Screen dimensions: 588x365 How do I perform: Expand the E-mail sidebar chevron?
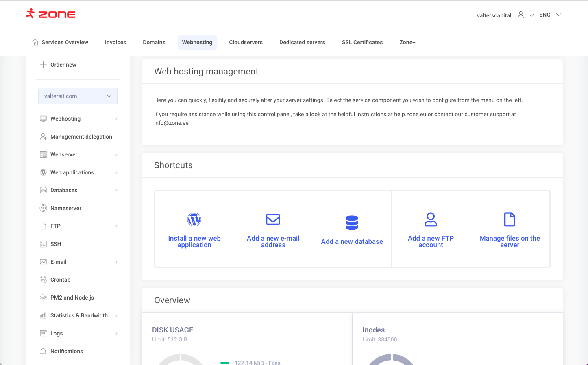[x=116, y=262]
